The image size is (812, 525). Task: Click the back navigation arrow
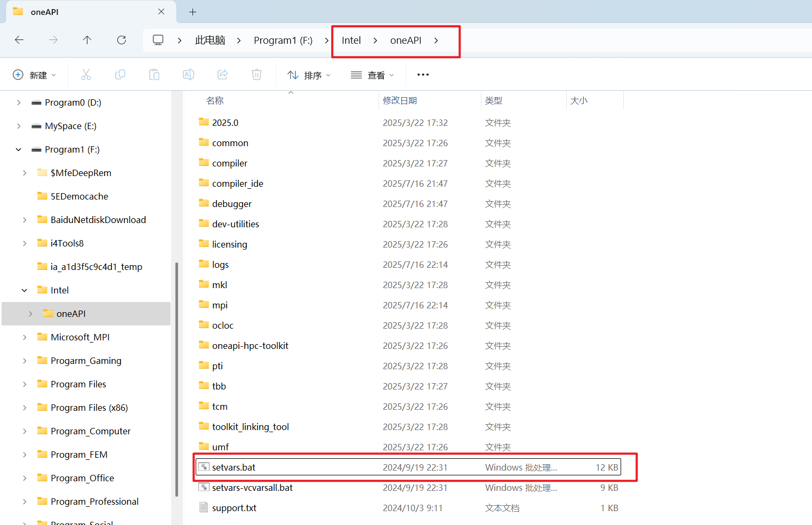click(x=19, y=39)
